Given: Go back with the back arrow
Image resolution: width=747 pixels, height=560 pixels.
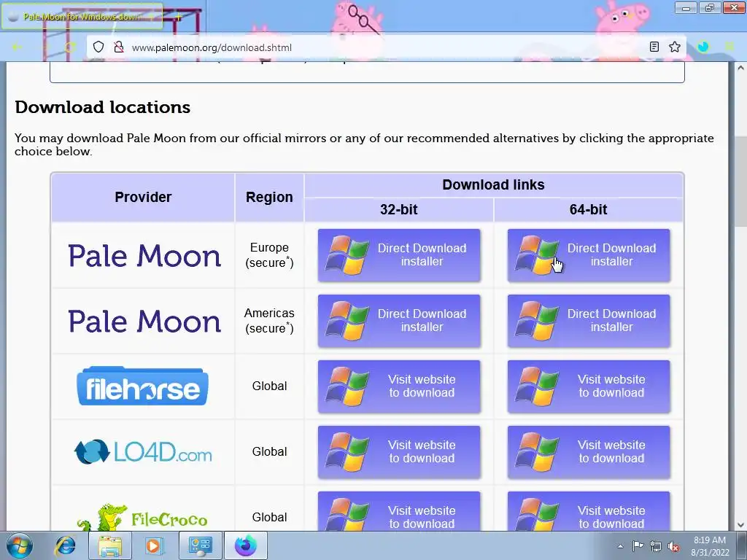Looking at the screenshot, I should 17,47.
